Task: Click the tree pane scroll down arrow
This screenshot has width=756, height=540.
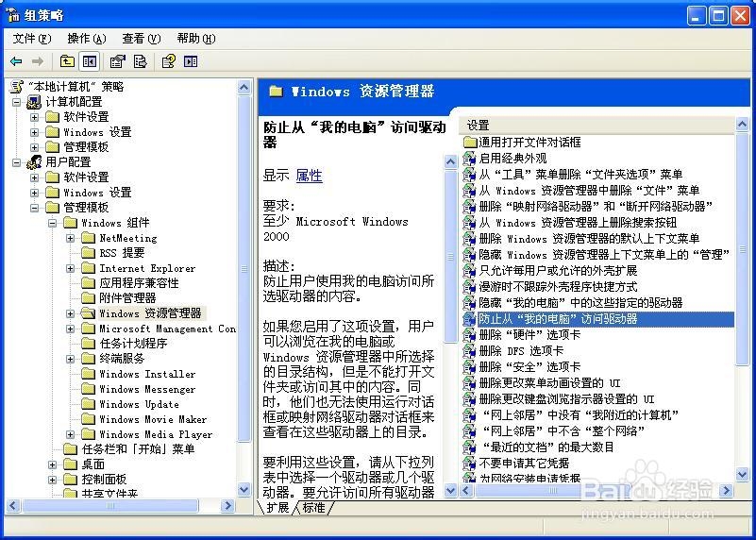Action: [244, 490]
